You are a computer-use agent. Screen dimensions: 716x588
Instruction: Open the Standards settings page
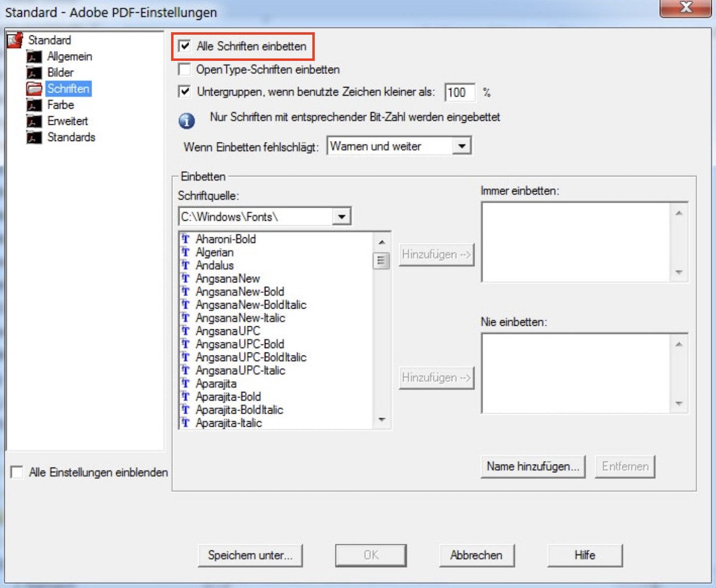pos(71,137)
